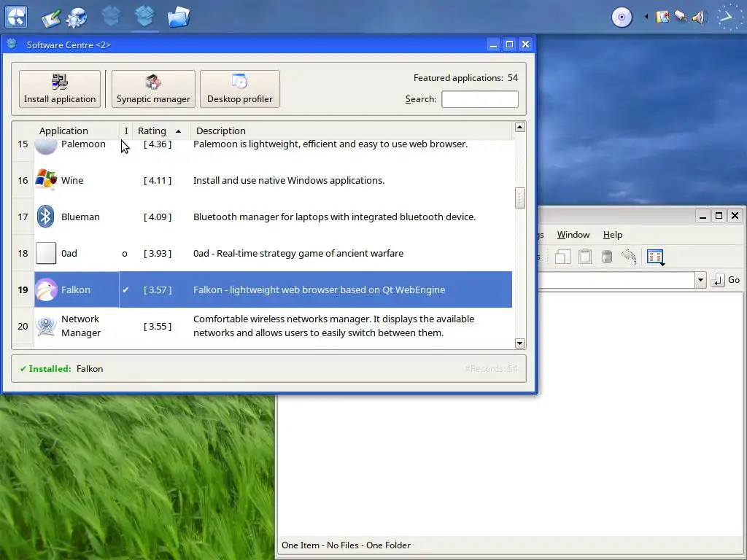Click the 'Installed: Falkon' status text
The image size is (747, 560).
tap(61, 368)
